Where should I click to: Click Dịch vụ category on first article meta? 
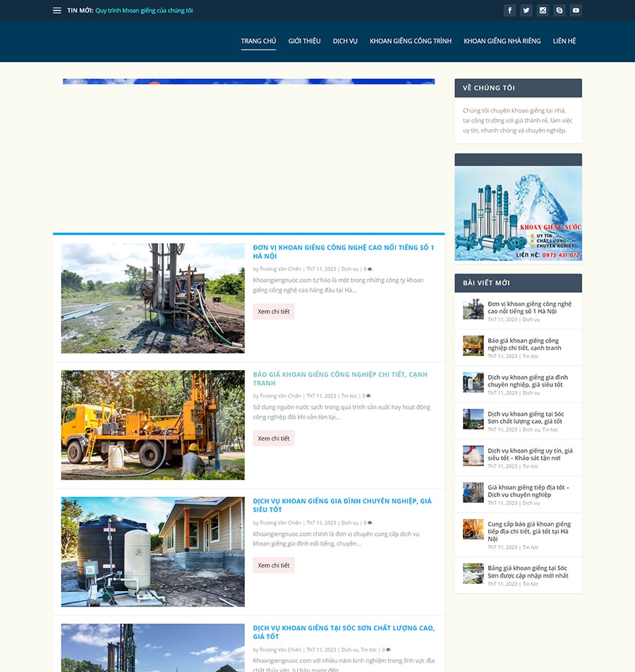tap(350, 269)
